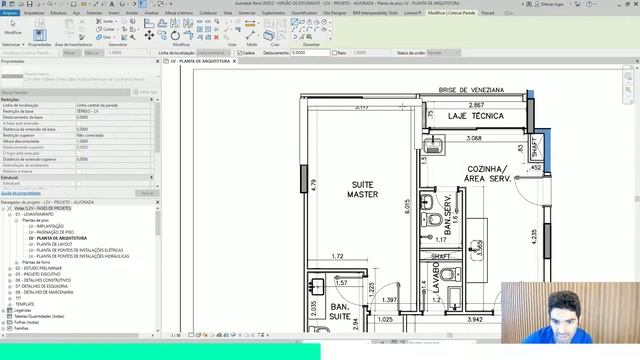Collapse the Restrições properties group

152,100
